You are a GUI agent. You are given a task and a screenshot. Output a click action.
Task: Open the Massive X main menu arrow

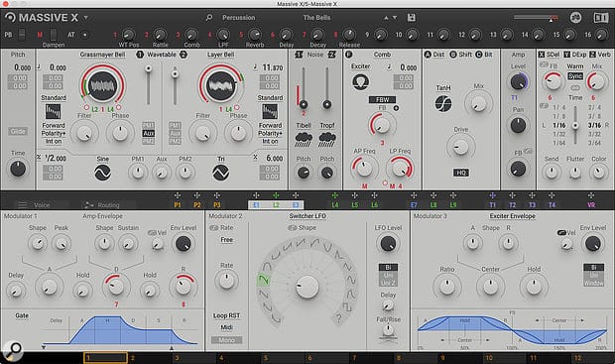(x=85, y=18)
